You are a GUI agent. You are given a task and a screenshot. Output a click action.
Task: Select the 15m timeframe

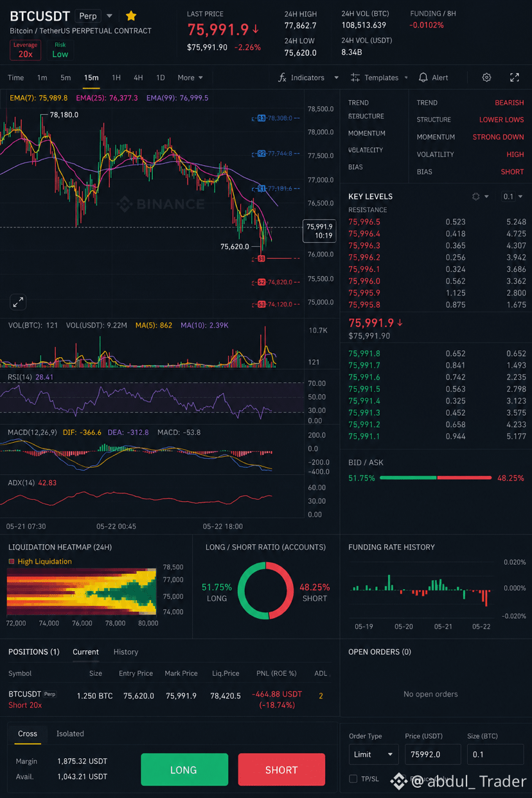(x=91, y=78)
